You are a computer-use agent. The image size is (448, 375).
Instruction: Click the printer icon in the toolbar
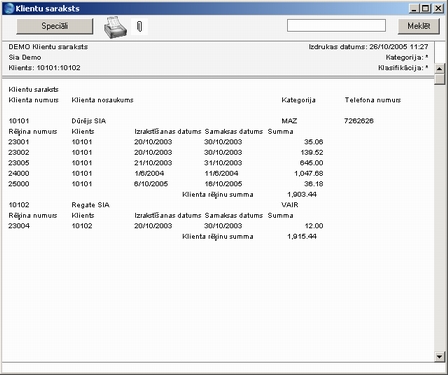tap(115, 27)
